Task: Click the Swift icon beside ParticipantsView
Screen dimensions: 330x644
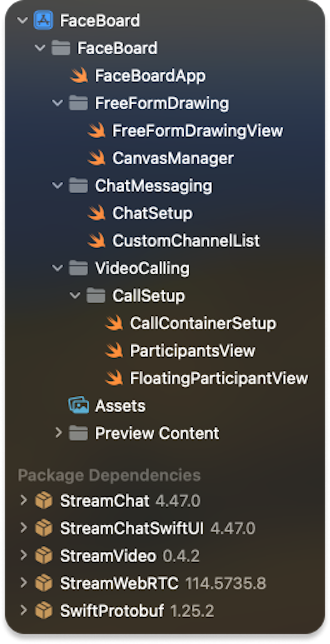Action: click(x=114, y=350)
